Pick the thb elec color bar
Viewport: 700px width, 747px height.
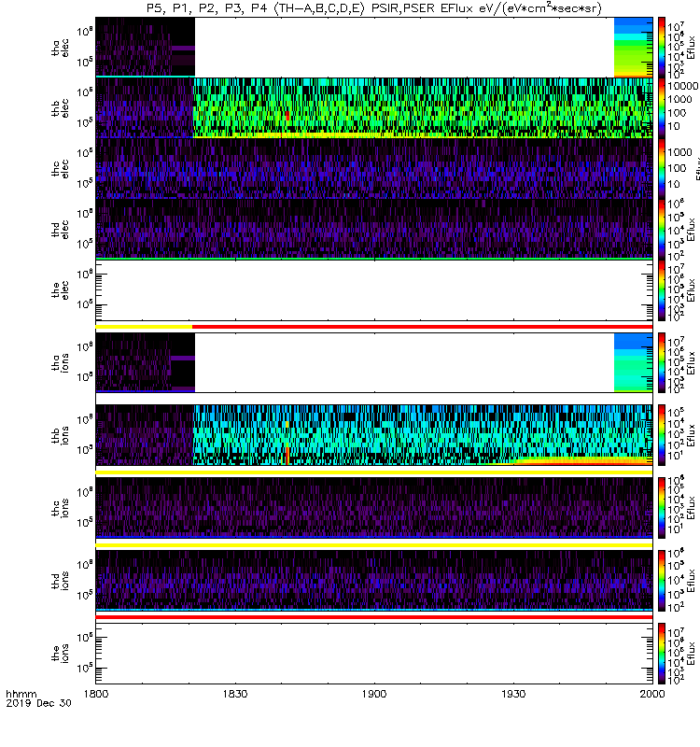click(662, 108)
